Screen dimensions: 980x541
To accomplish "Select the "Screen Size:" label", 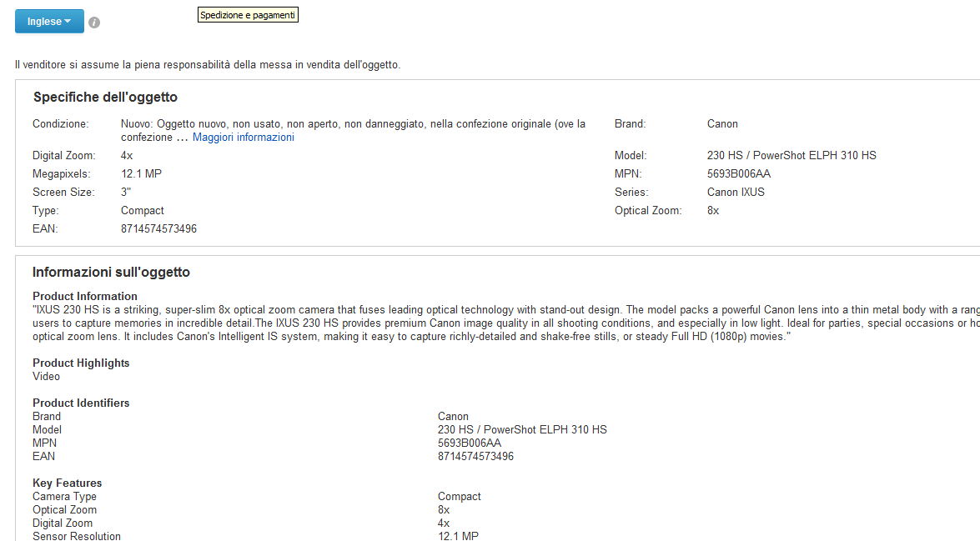I will [x=63, y=193].
